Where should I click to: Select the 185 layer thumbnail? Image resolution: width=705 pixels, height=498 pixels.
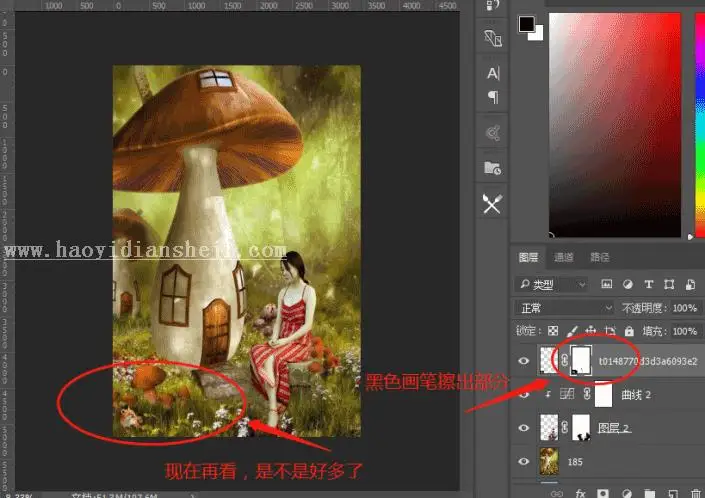(549, 461)
